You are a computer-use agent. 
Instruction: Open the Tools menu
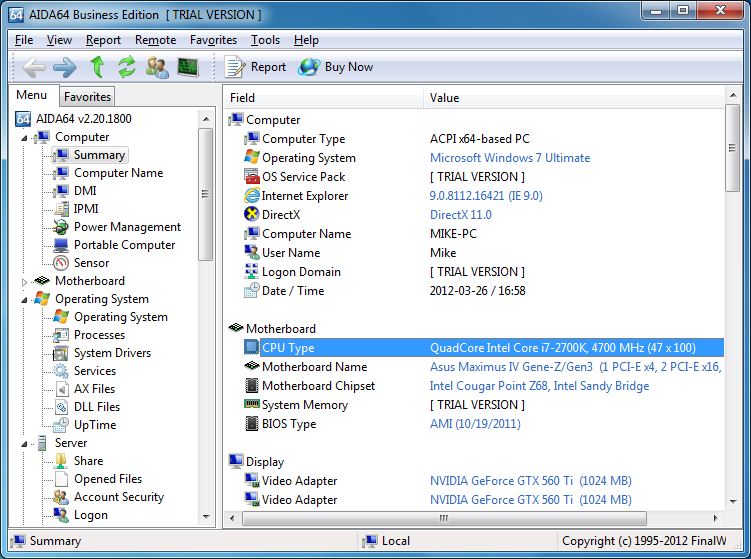tap(265, 40)
